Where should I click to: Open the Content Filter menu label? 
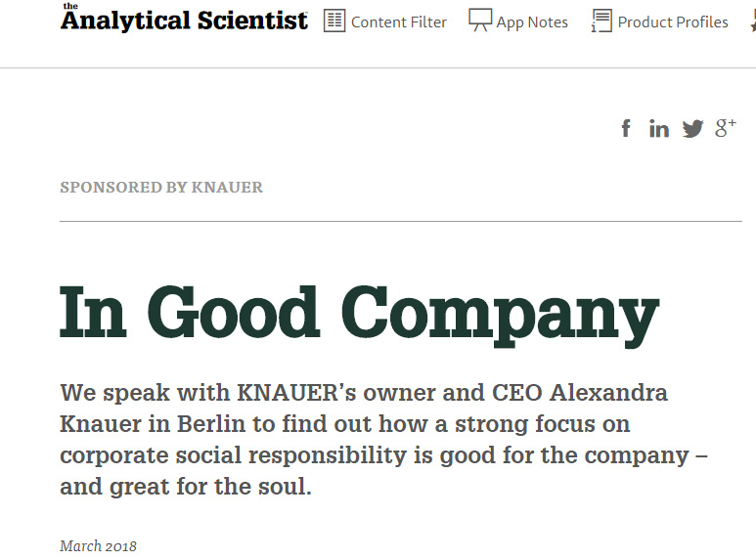coord(399,22)
